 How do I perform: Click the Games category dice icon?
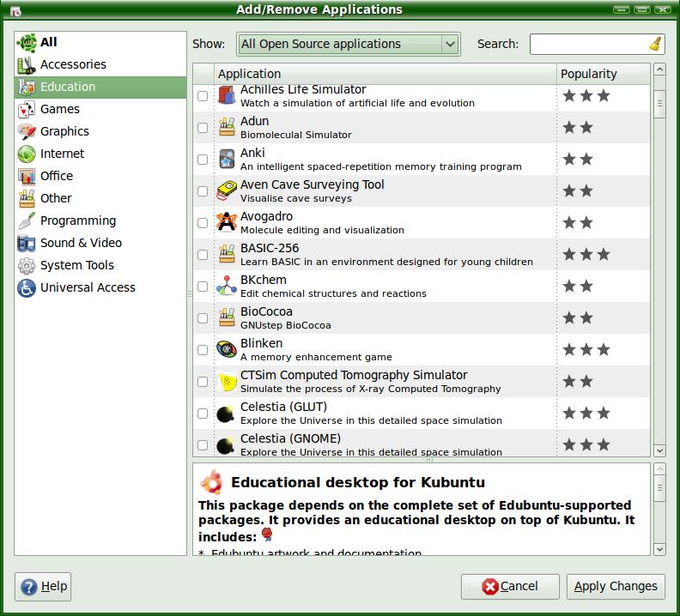[26, 109]
